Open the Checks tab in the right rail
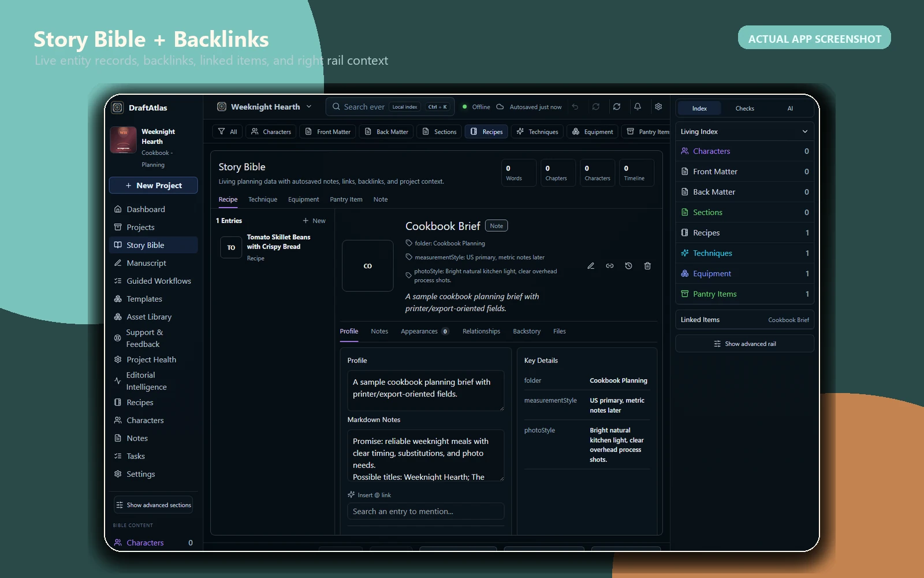Screen dimensions: 924x578 [744, 109]
